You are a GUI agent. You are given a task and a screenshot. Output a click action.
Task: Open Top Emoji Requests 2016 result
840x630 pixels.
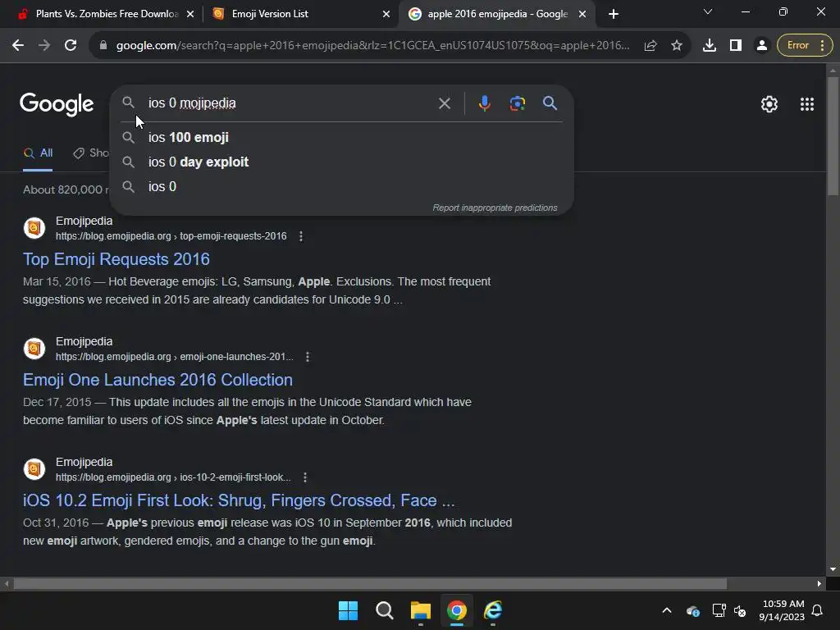coord(116,259)
